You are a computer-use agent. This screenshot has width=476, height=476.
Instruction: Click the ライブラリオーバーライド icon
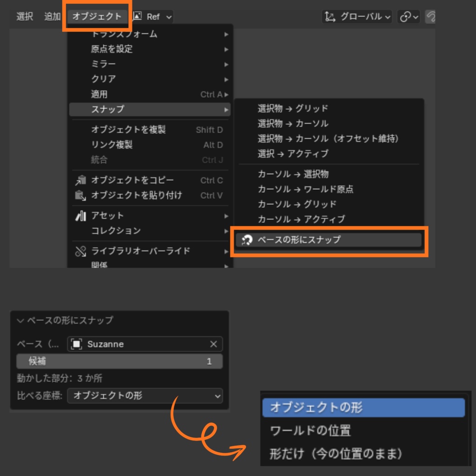[81, 251]
